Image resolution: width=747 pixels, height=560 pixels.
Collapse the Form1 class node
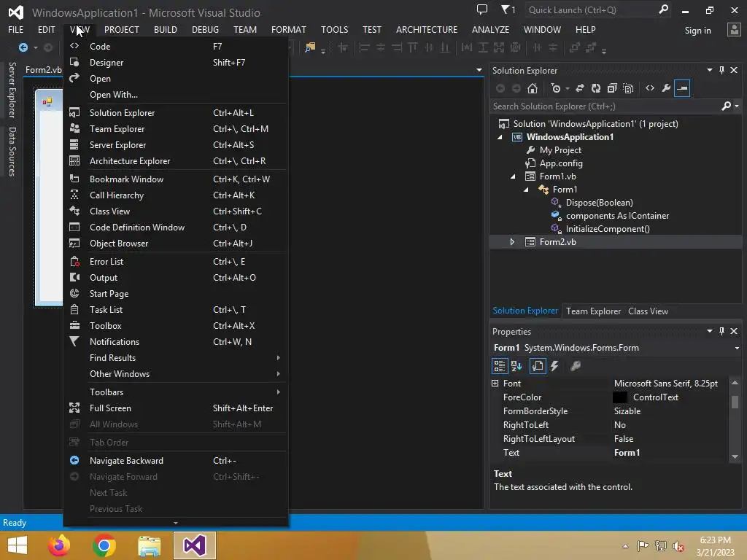[527, 190]
